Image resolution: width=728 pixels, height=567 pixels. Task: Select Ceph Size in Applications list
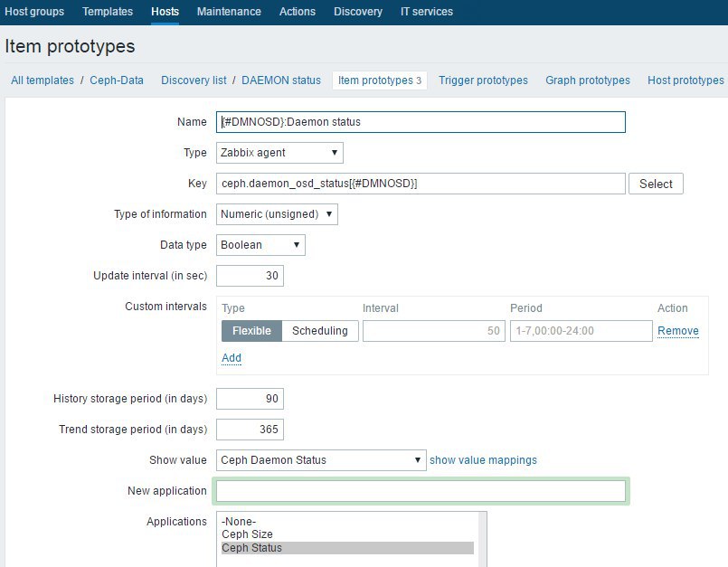(x=247, y=534)
